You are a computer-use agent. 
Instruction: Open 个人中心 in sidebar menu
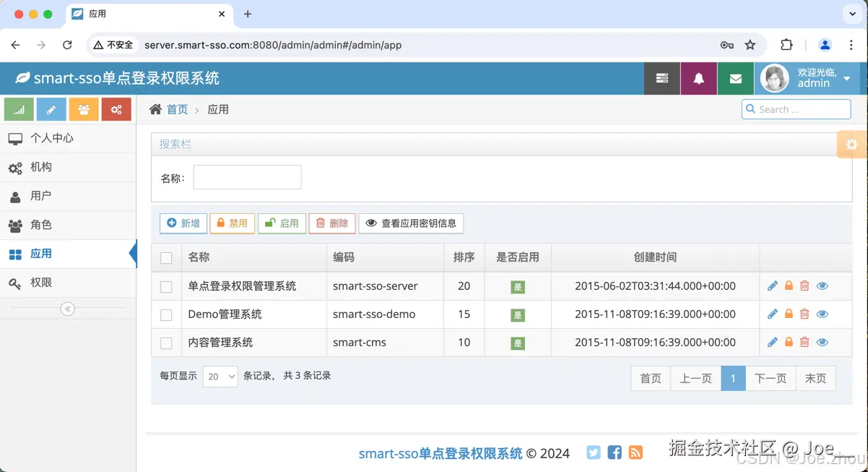(68, 138)
